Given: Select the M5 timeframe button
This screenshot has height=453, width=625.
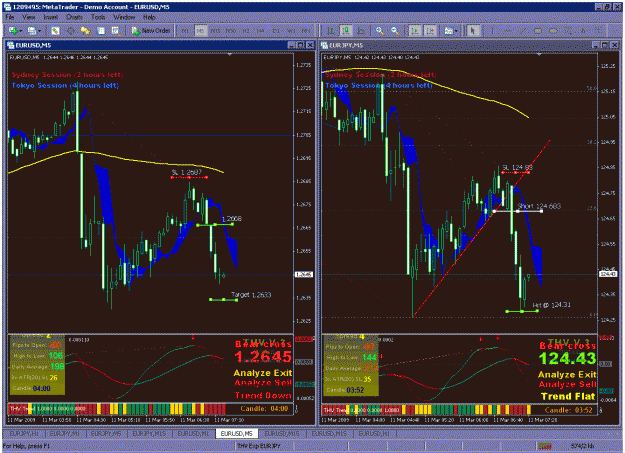Looking at the screenshot, I should click(x=200, y=31).
